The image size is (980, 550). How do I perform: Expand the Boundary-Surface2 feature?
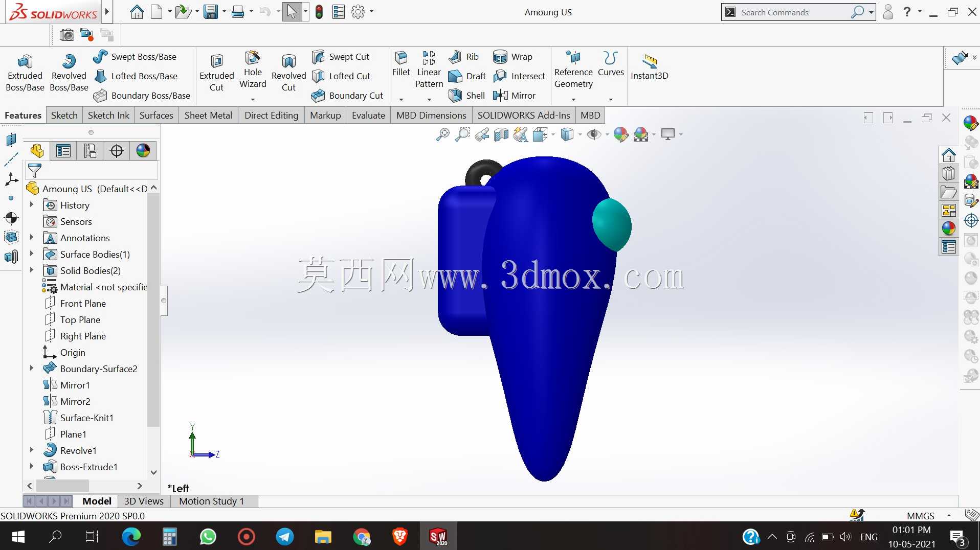(x=31, y=368)
